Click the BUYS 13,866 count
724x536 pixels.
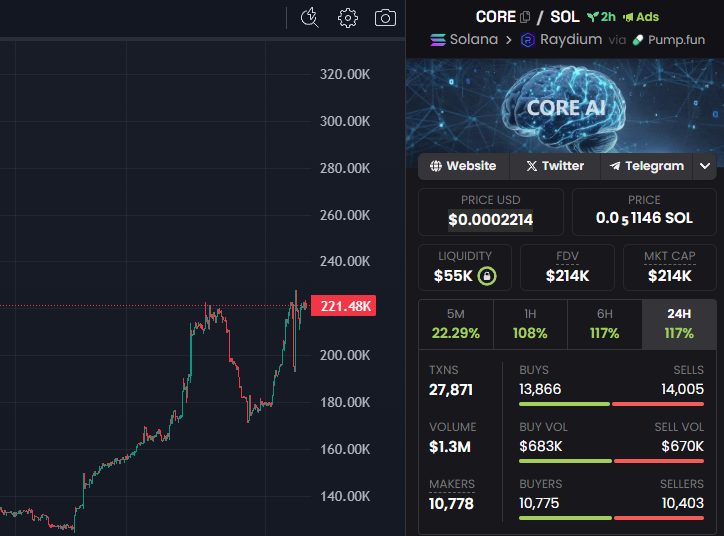click(540, 389)
